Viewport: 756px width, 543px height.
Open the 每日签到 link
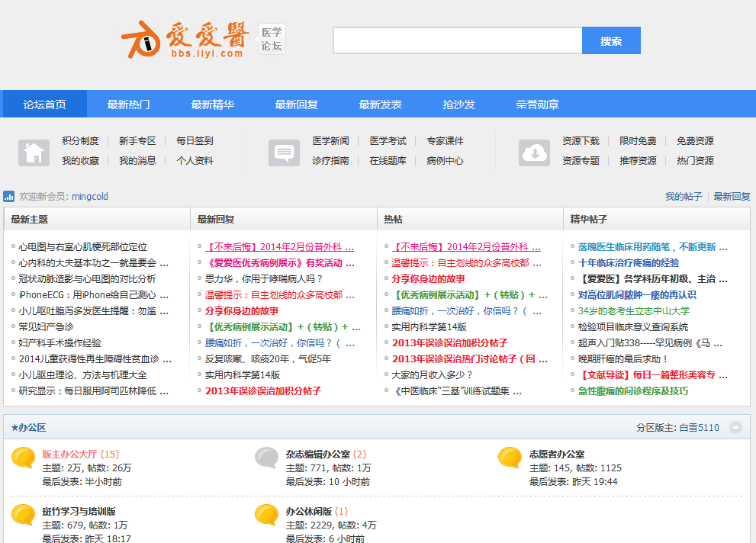click(x=195, y=140)
